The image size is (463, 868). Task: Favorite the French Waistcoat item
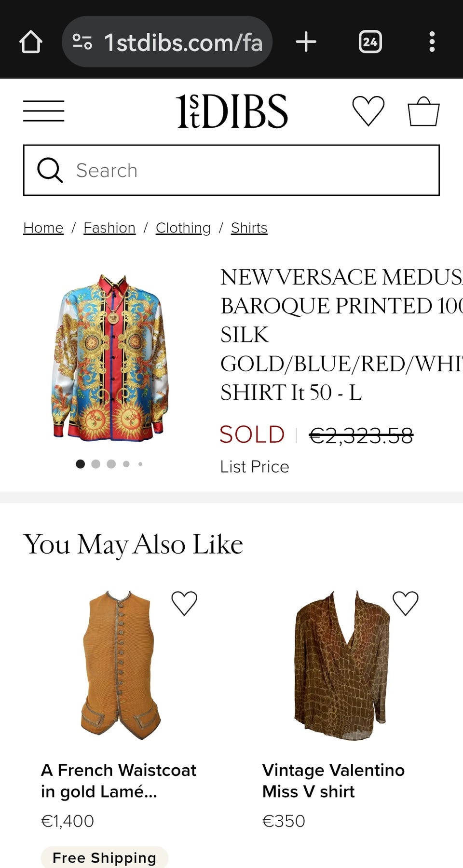[x=184, y=603]
